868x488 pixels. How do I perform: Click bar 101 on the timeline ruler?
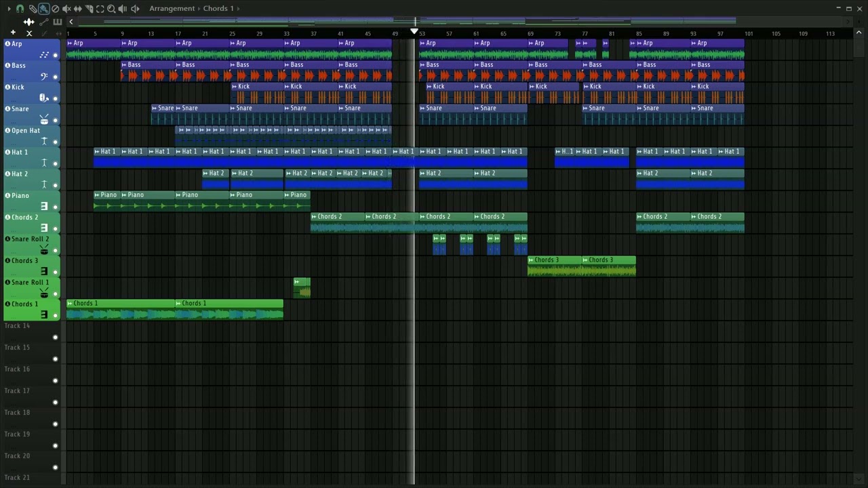pos(749,33)
